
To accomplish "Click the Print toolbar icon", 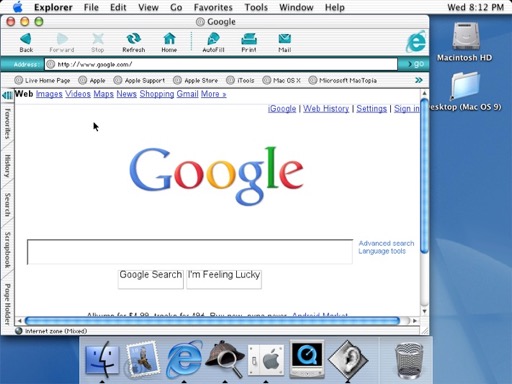I will tap(249, 39).
